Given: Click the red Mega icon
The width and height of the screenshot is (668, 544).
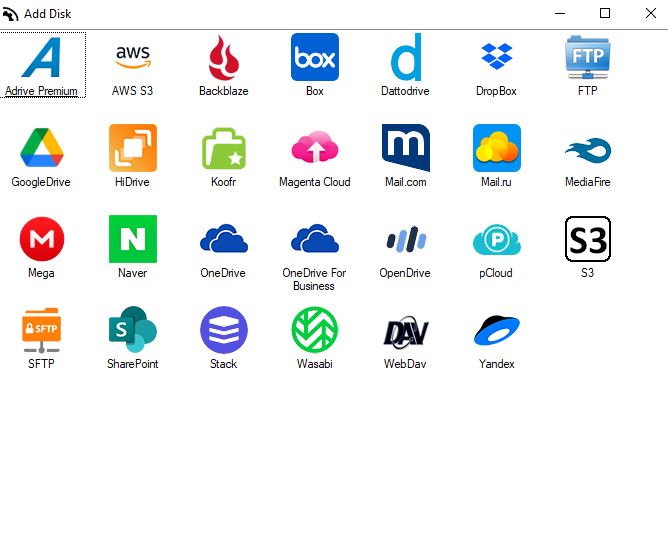Looking at the screenshot, I should tap(42, 239).
